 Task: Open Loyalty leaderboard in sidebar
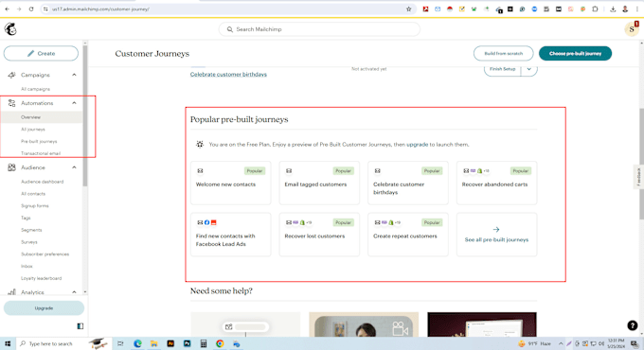pos(41,278)
